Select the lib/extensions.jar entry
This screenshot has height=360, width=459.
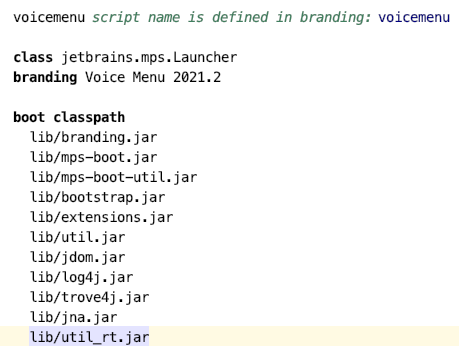pyautogui.click(x=101, y=217)
